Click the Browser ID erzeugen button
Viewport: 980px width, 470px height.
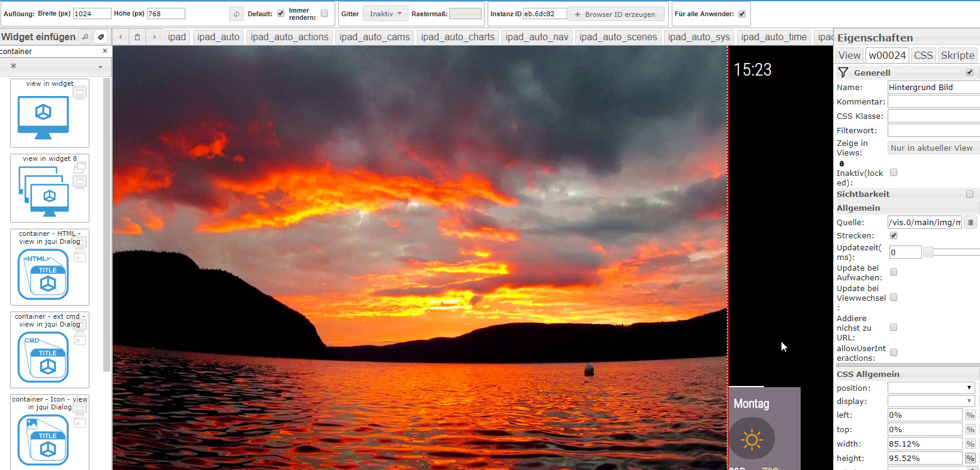tap(615, 14)
